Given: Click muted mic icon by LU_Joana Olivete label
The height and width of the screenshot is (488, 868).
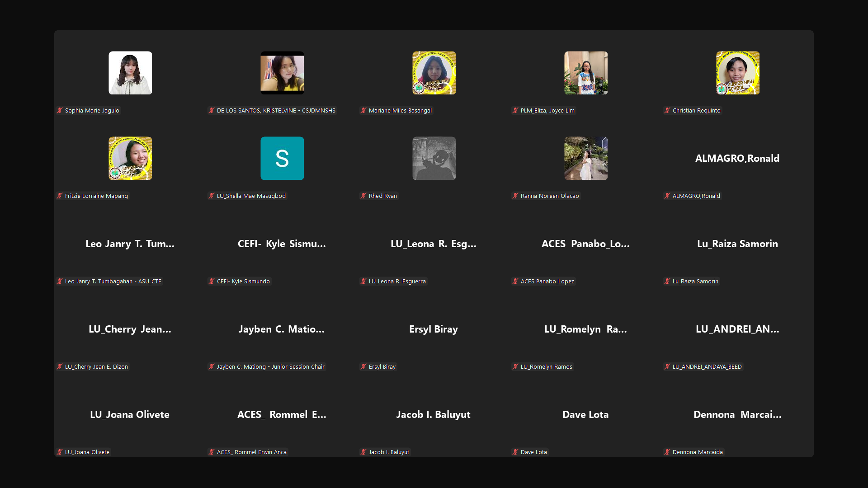Looking at the screenshot, I should click(60, 452).
